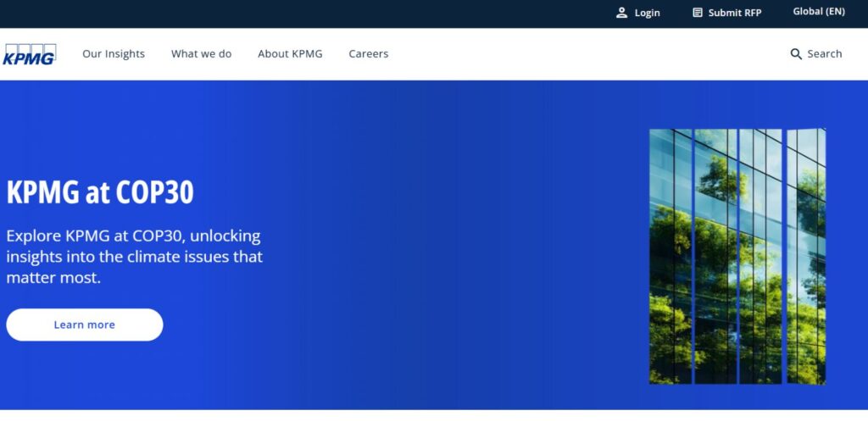Click the magnifying glass search icon

796,54
